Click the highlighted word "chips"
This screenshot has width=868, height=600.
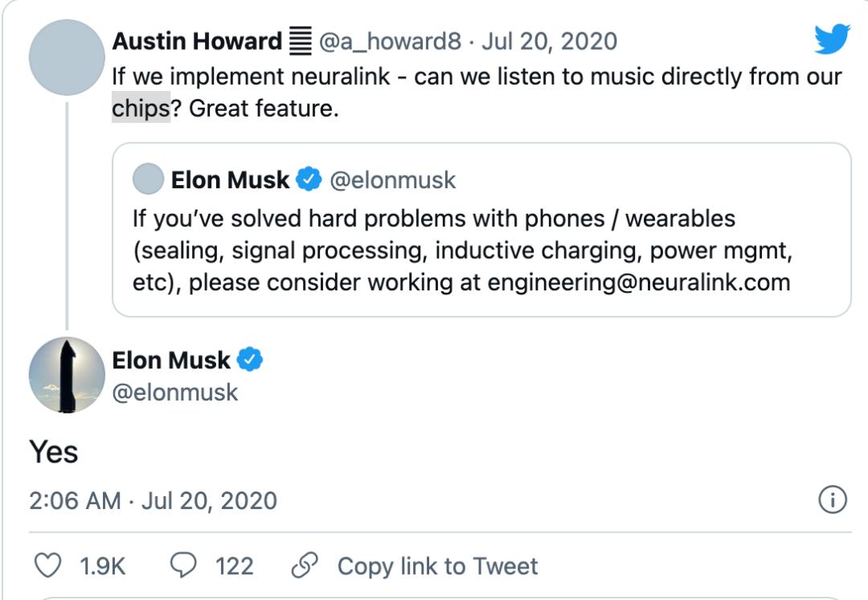[x=141, y=108]
